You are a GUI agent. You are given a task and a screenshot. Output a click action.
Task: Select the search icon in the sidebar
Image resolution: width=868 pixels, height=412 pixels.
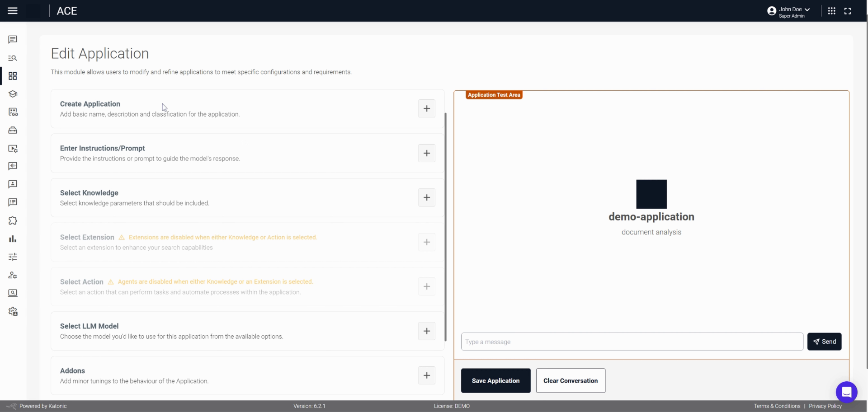coord(13,58)
